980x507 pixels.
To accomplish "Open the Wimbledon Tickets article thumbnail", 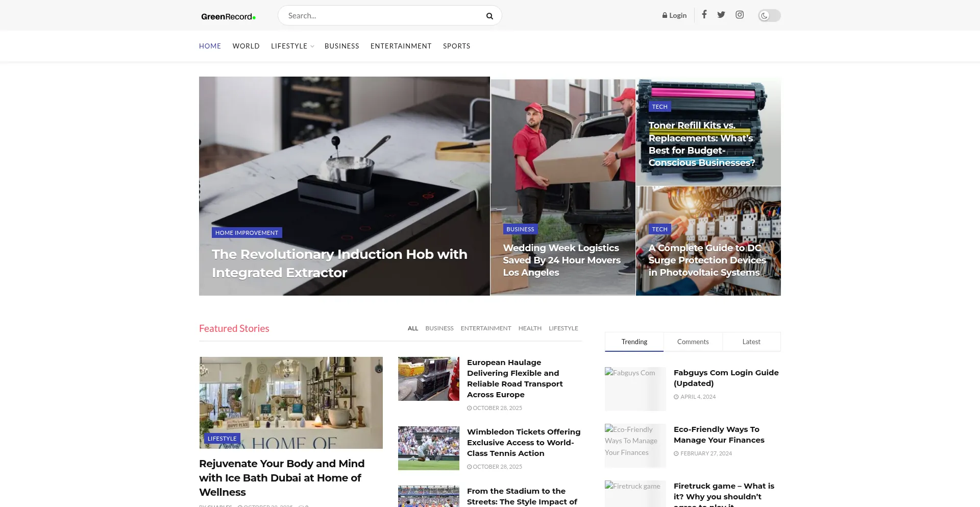I will coord(428,448).
